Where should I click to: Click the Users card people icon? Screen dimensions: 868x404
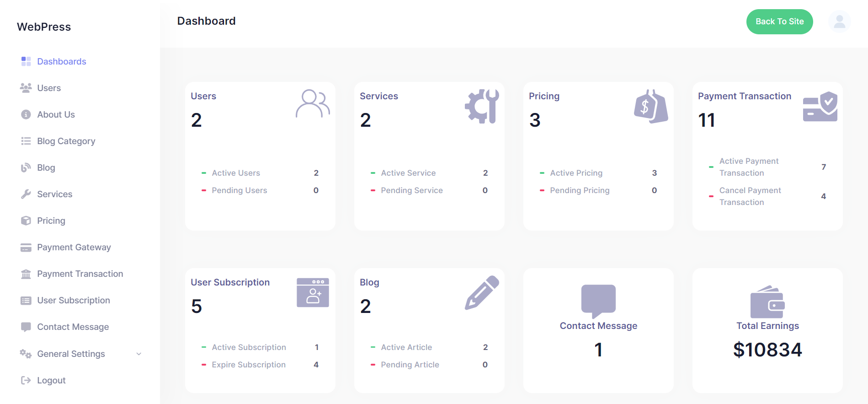[x=313, y=104]
